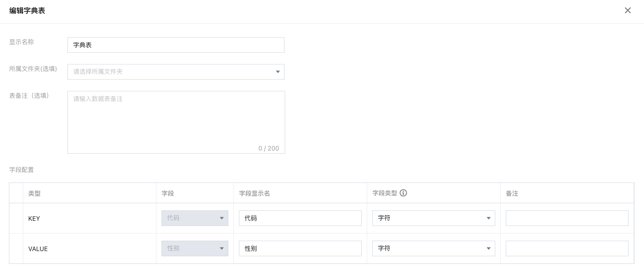
Task: Click the 字段显示名 column header
Action: [255, 194]
